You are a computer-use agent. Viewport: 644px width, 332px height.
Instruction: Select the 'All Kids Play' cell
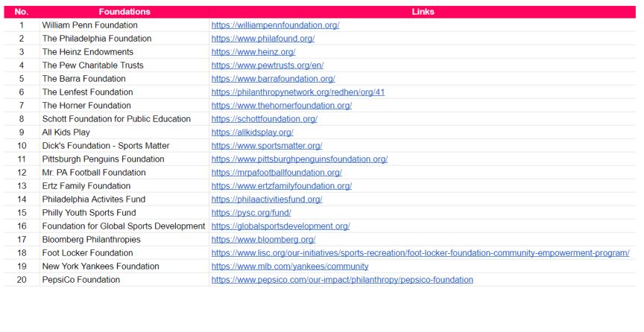(124, 133)
